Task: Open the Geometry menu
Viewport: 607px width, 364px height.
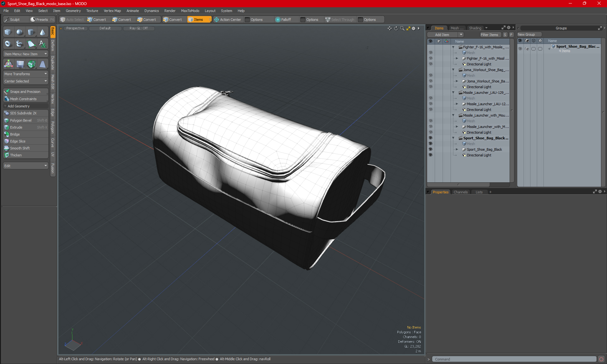Action: [x=73, y=11]
